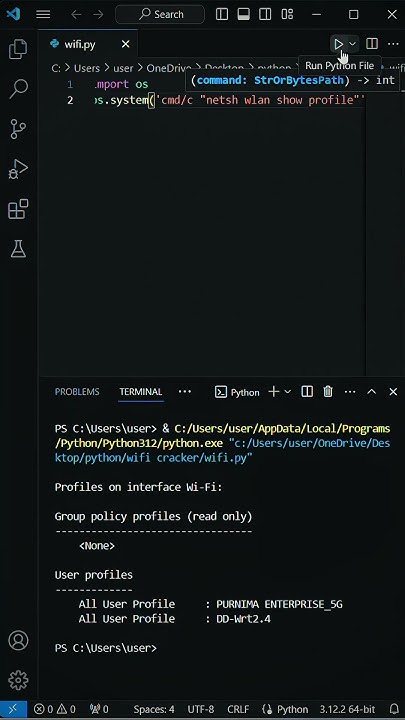
Task: Click the os.system code line
Action: (x=230, y=100)
